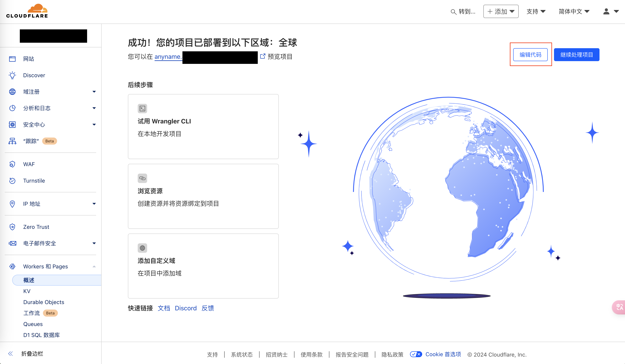
Task: Open footer 招贤纳士 link
Action: point(277,355)
